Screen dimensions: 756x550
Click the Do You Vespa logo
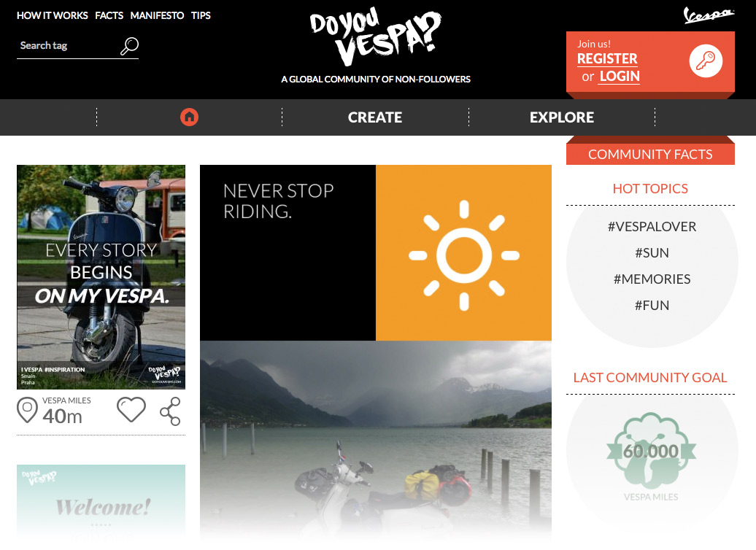376,37
